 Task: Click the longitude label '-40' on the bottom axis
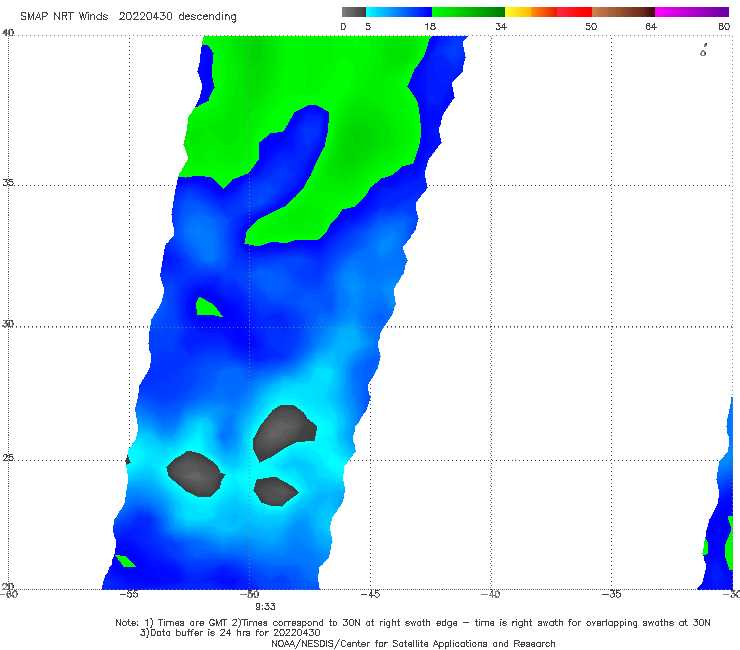(490, 594)
